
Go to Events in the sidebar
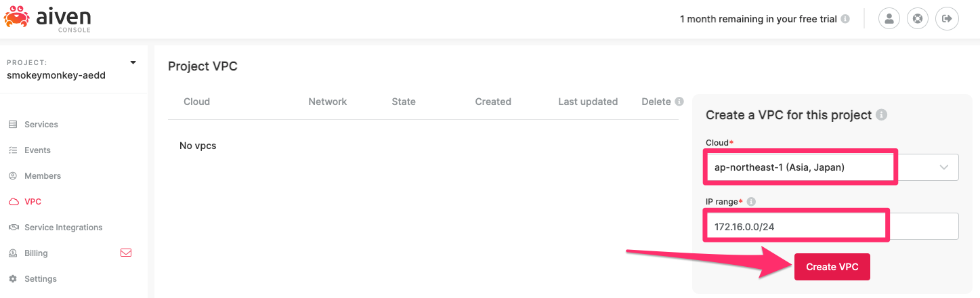(37, 150)
